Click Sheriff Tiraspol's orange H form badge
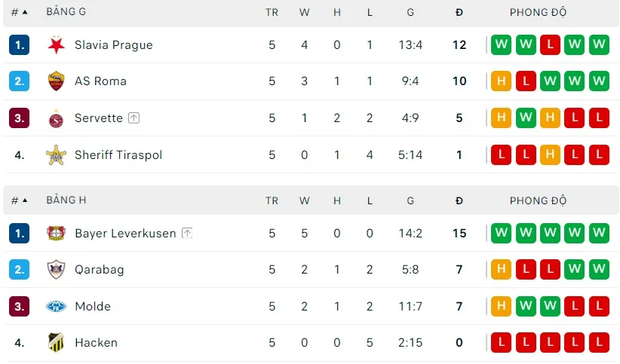The width and height of the screenshot is (620, 364). [551, 155]
